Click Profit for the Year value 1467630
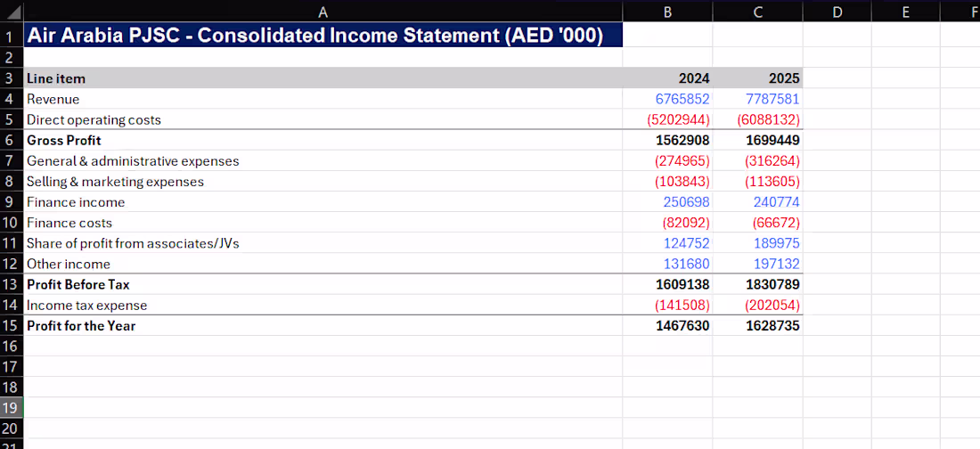 (667, 326)
